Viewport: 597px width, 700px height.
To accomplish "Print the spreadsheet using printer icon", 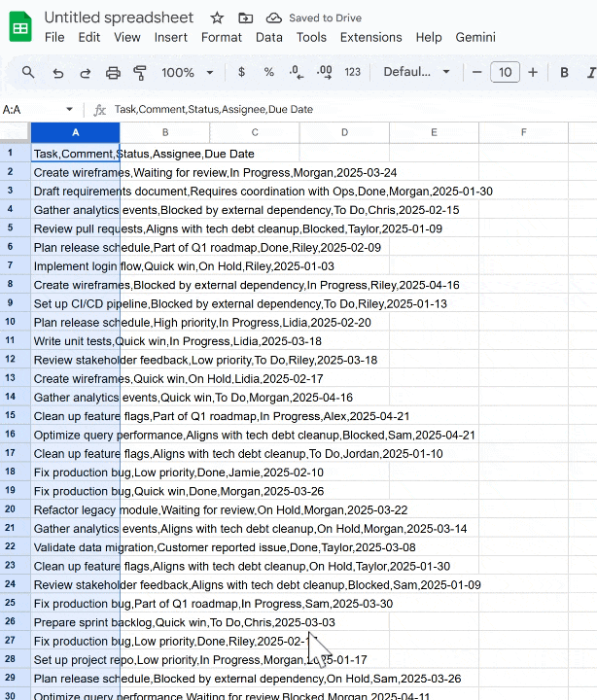I will [113, 73].
